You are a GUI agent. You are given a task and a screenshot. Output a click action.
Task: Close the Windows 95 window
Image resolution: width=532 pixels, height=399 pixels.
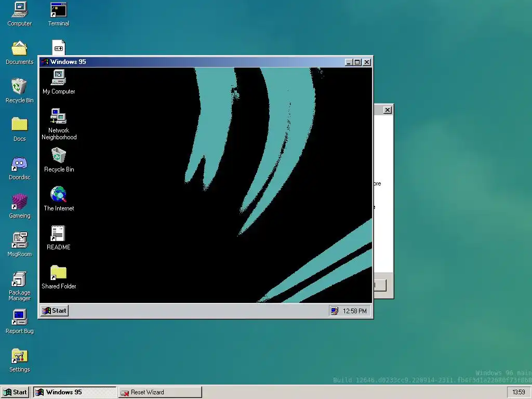[367, 62]
